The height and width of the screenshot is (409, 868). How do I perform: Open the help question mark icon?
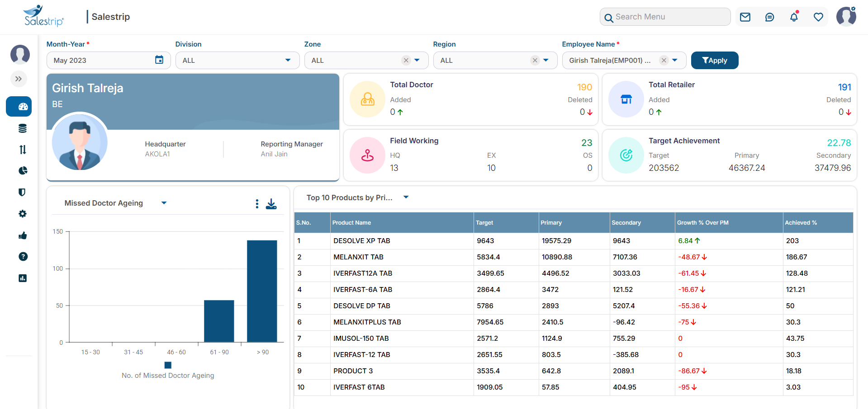(x=22, y=256)
